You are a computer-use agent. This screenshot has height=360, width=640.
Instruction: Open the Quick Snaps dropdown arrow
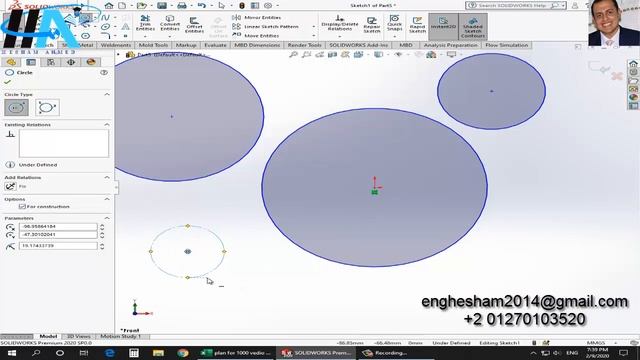[394, 36]
